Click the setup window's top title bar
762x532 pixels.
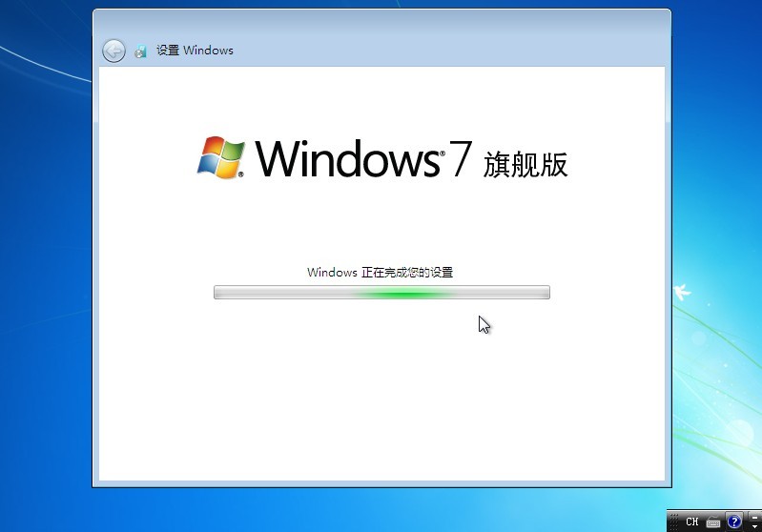pyautogui.click(x=381, y=23)
